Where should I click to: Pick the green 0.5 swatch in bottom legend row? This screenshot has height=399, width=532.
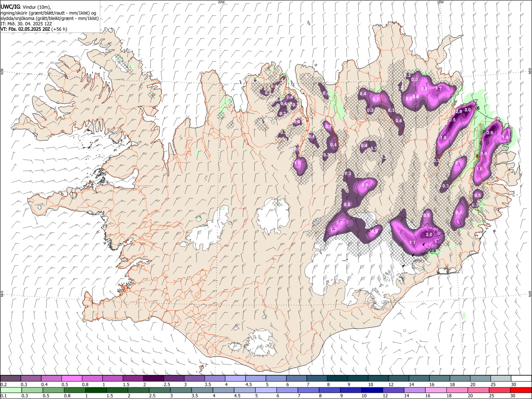(54, 390)
